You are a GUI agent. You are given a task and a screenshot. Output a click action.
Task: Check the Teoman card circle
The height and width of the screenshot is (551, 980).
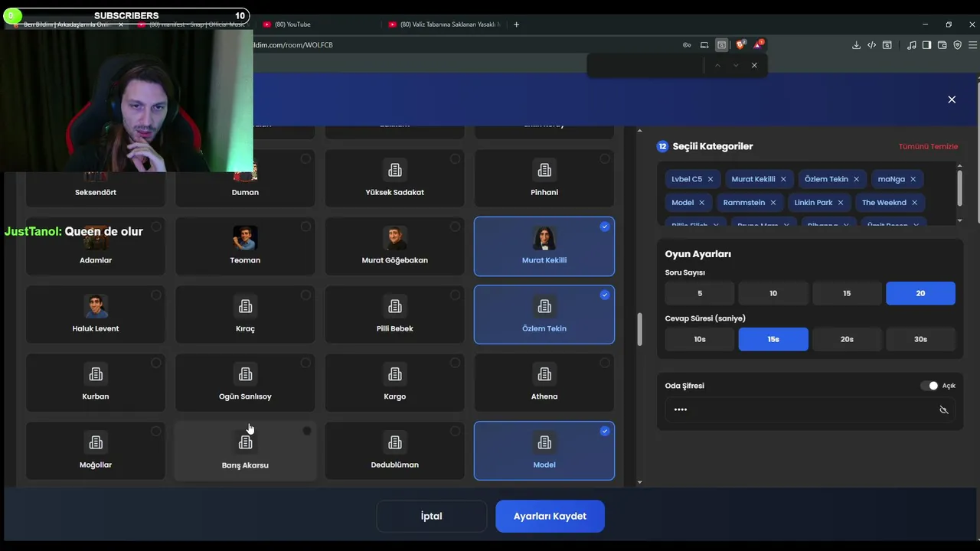coord(305,227)
